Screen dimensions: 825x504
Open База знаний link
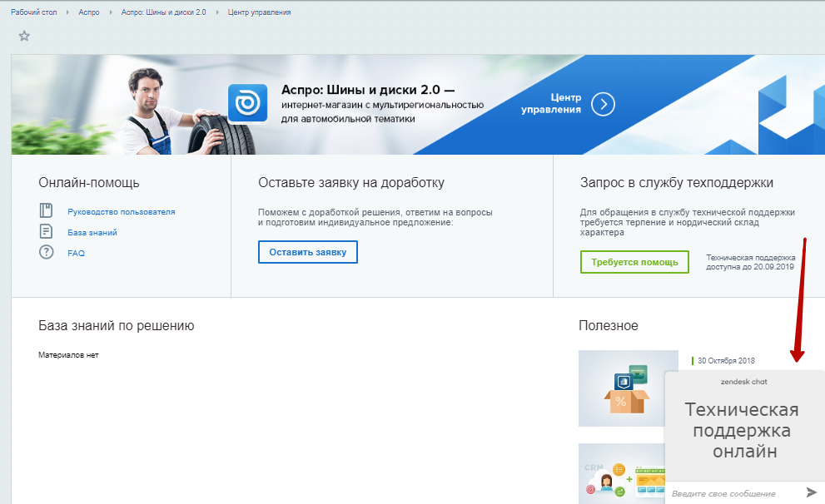(x=92, y=232)
